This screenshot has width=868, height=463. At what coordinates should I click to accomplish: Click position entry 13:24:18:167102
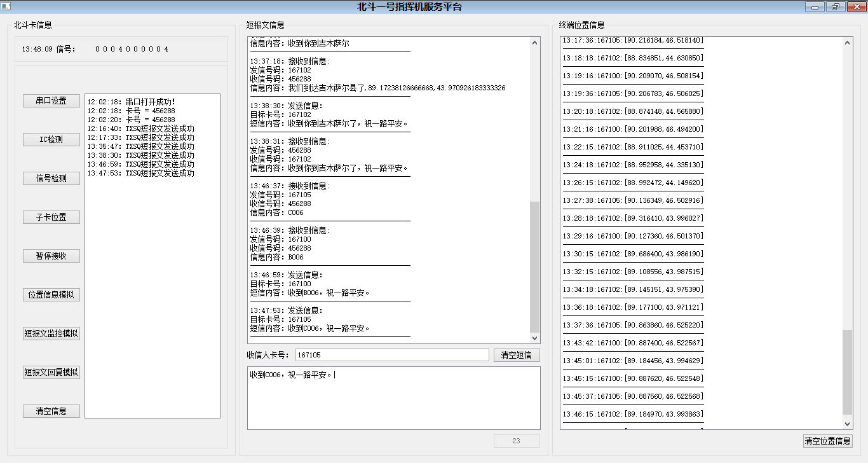tap(633, 165)
